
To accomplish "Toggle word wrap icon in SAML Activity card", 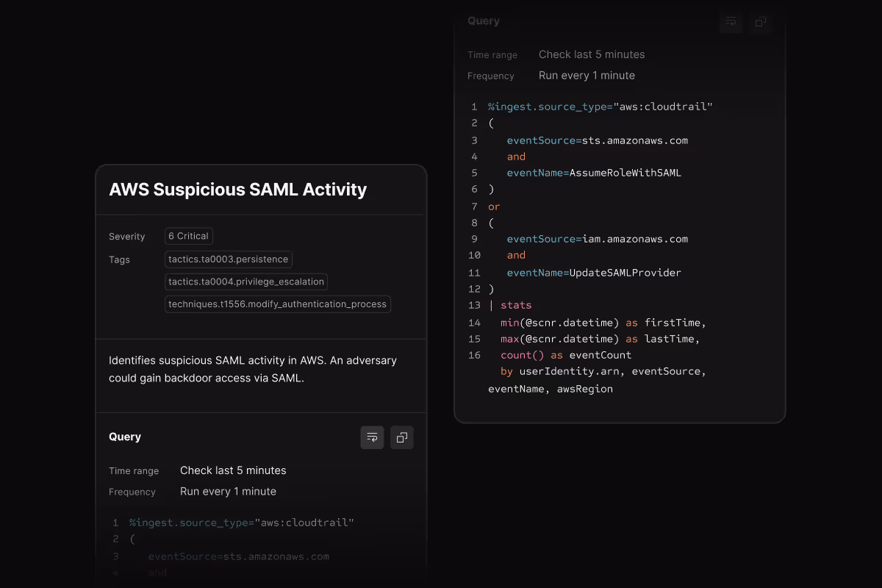I will pos(372,437).
